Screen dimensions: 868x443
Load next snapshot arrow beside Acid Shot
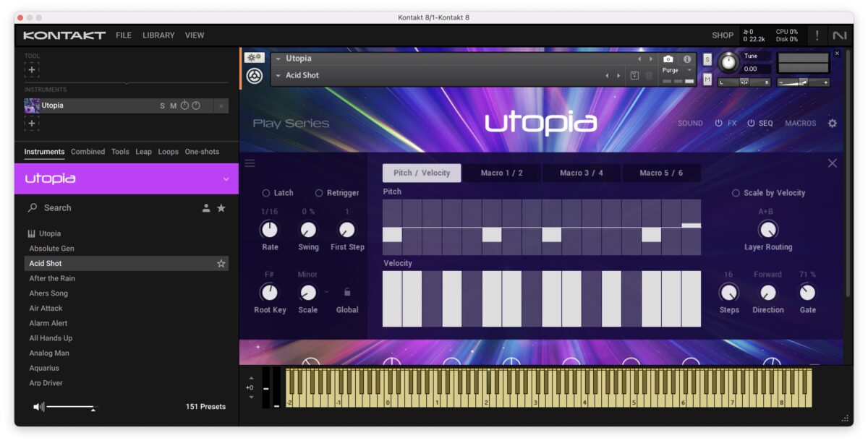[x=618, y=75]
